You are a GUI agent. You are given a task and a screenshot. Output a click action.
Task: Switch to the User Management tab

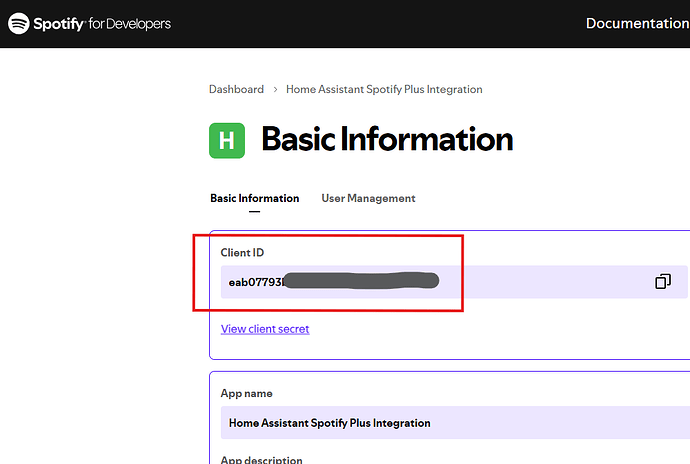click(368, 199)
